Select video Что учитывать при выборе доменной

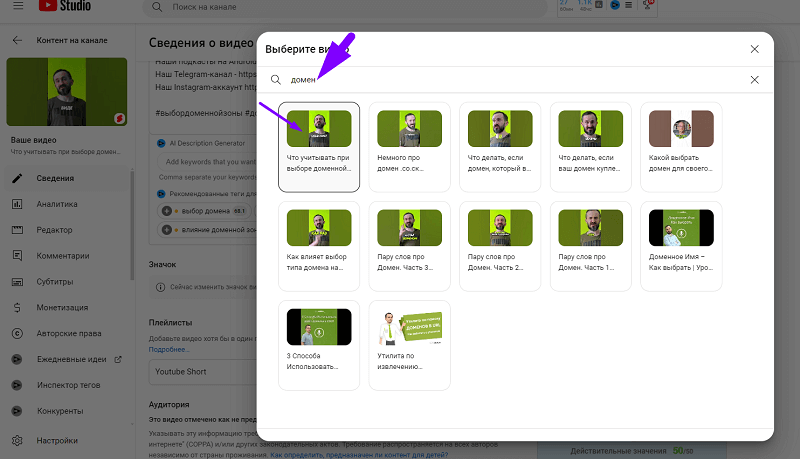[x=319, y=147]
